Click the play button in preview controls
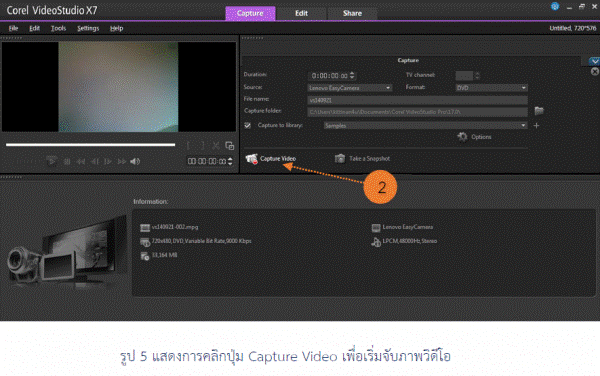The image size is (600, 376). (x=51, y=161)
